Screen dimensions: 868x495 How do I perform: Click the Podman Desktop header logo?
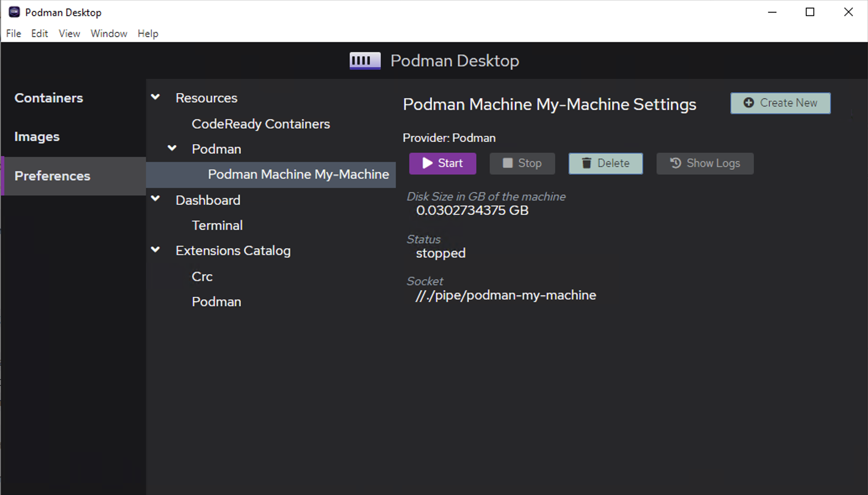pyautogui.click(x=365, y=61)
